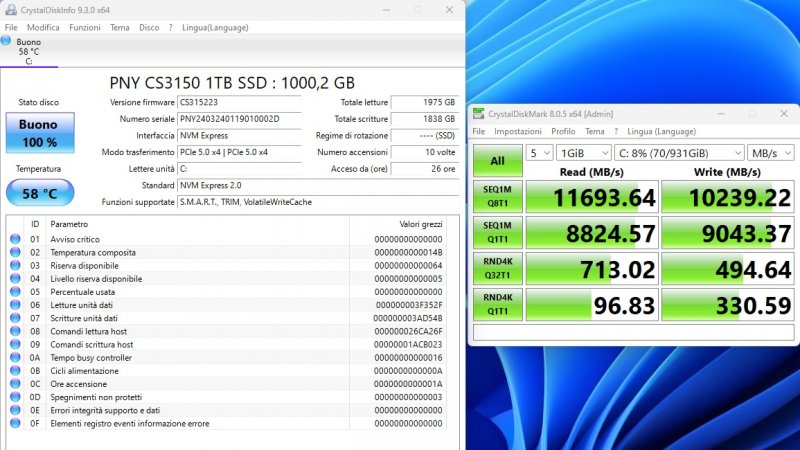Open File menu in CrystalDiskMark
800x450 pixels.
479,131
